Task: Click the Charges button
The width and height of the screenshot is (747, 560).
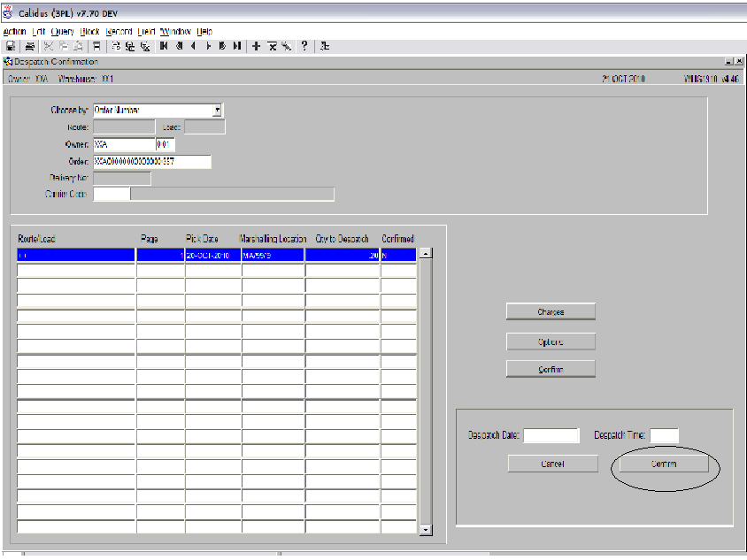Action: pos(551,312)
